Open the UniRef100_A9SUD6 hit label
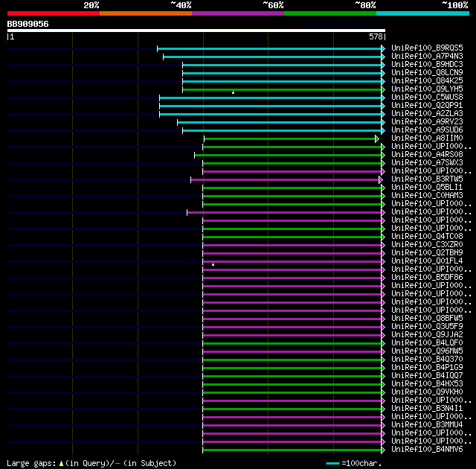 click(x=427, y=130)
